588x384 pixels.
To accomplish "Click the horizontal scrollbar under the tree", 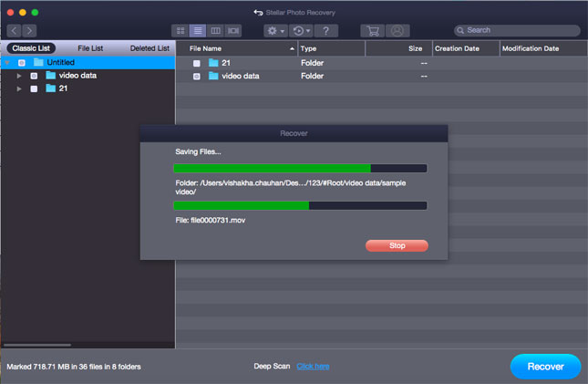I will (x=37, y=345).
